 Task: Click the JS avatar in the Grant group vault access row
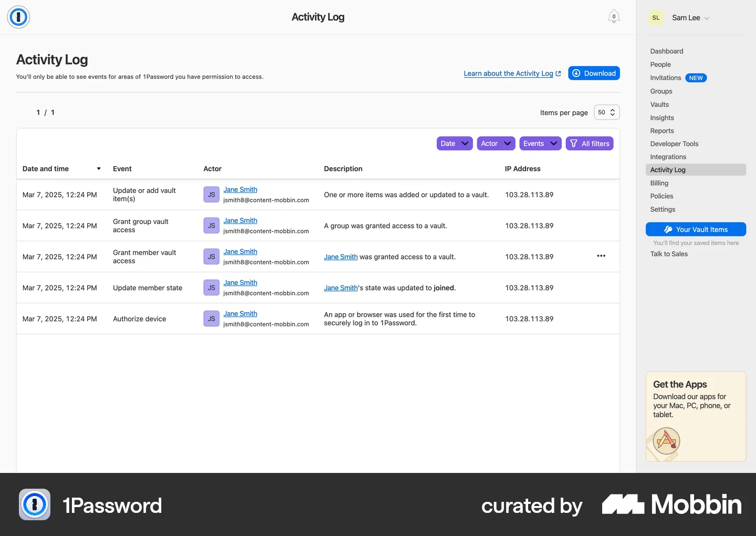pyautogui.click(x=212, y=225)
